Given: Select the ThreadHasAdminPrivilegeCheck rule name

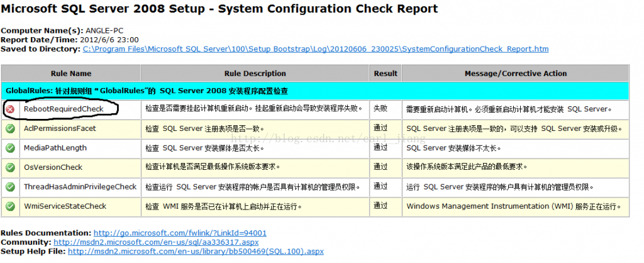Looking at the screenshot, I should (x=80, y=187).
